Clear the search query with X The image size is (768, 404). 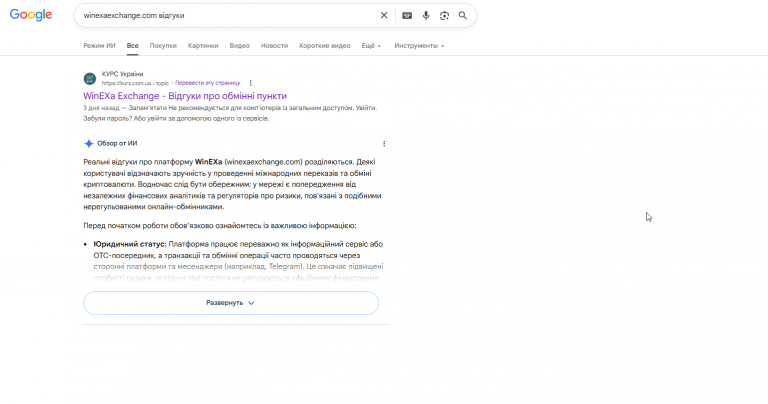384,16
